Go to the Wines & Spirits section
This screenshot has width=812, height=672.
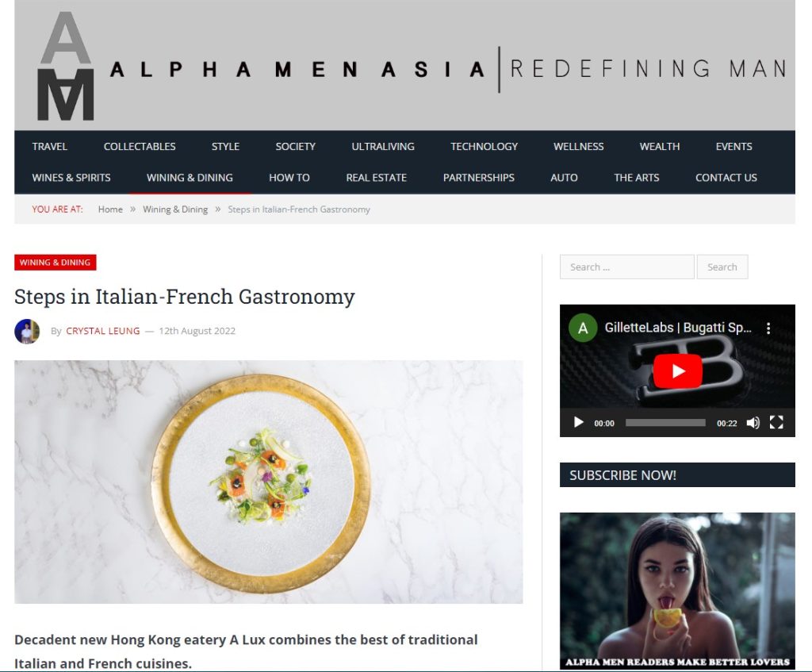coord(71,178)
